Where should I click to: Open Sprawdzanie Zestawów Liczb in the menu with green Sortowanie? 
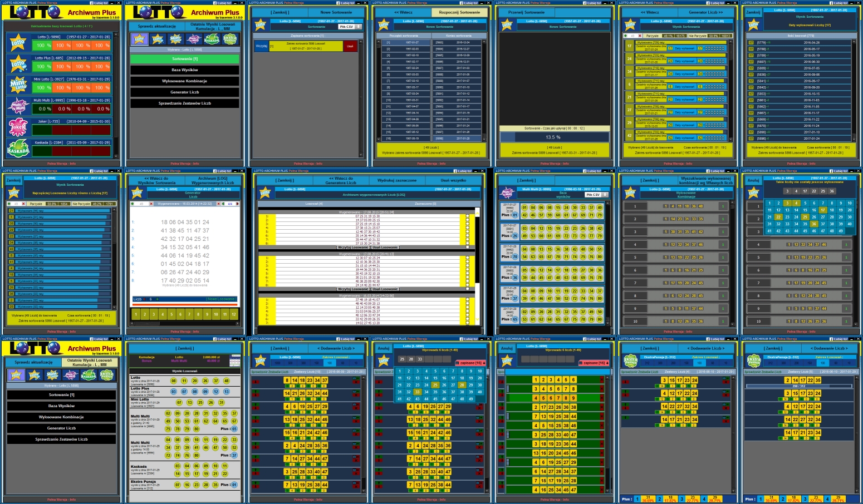pos(185,103)
